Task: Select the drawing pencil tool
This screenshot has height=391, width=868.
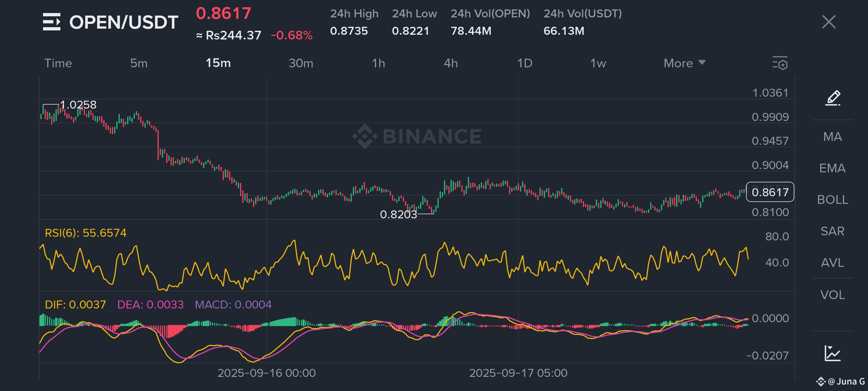Action: (833, 98)
